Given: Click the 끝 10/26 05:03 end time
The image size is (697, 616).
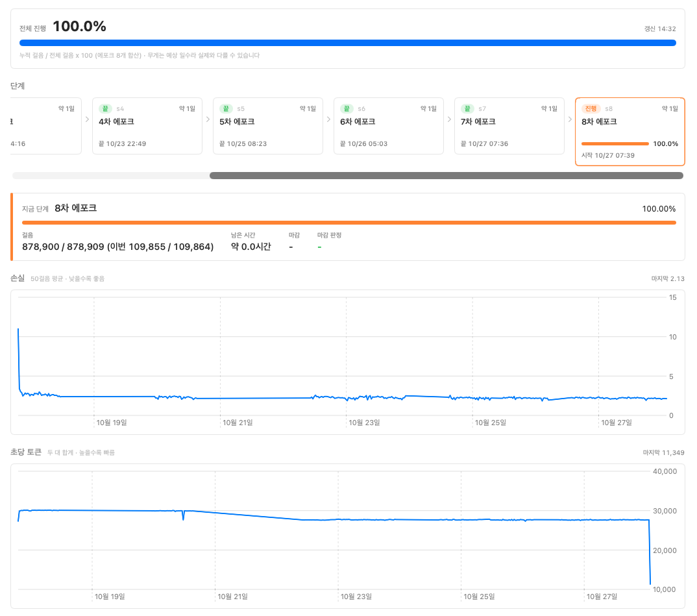Looking at the screenshot, I should (363, 143).
